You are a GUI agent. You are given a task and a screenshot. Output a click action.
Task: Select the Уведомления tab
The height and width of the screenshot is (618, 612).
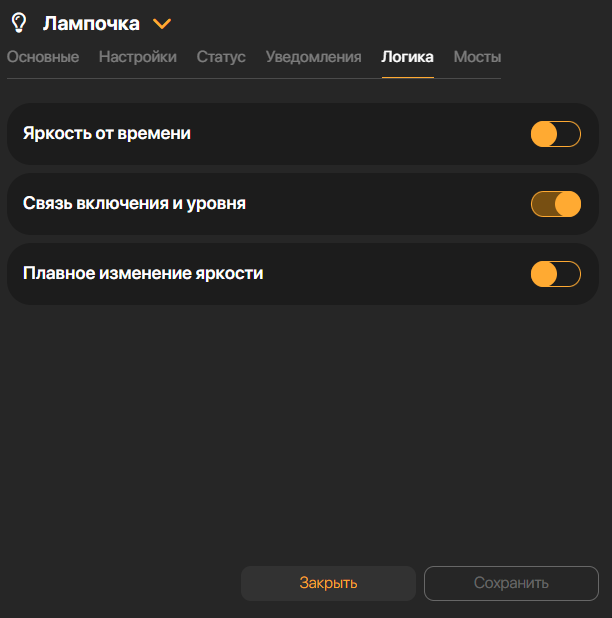coord(313,57)
